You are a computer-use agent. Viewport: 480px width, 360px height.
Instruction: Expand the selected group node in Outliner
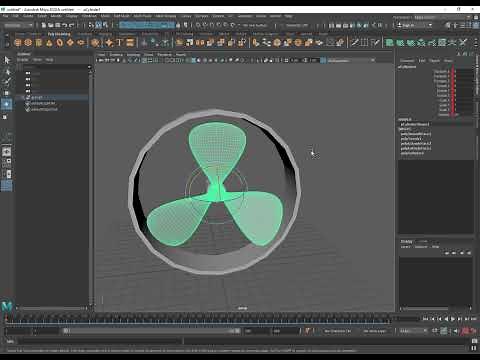23,98
